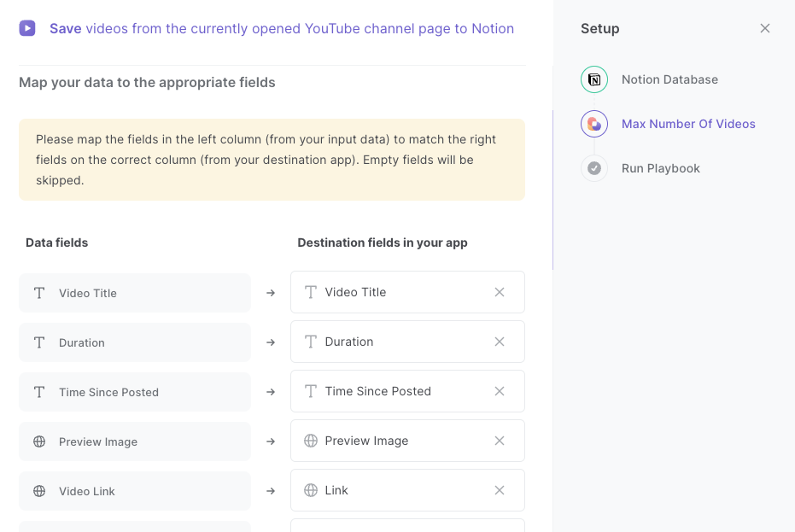Click the 'Map your data to the appropriate fields' heading
The width and height of the screenshot is (795, 532).
[147, 83]
